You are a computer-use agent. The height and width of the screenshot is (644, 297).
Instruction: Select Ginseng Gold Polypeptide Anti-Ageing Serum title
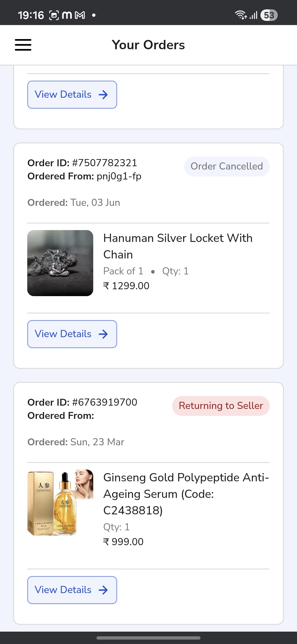[x=186, y=494]
